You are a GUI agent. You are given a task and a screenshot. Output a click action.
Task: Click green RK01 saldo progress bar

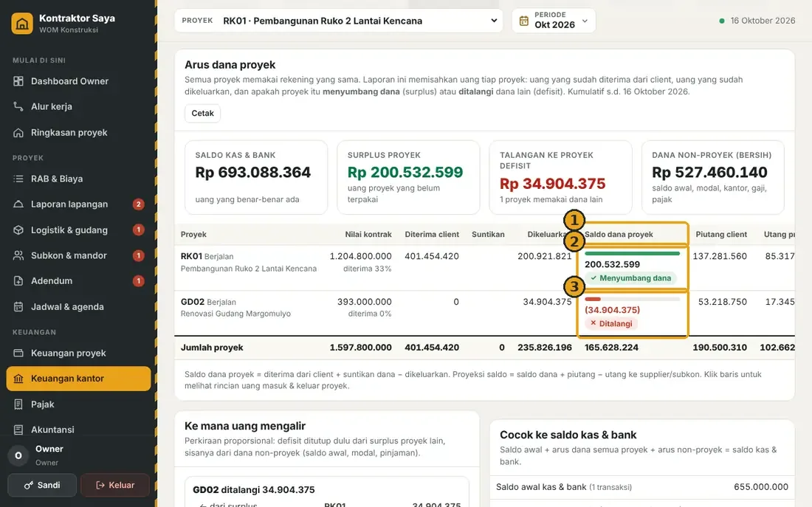tap(633, 254)
